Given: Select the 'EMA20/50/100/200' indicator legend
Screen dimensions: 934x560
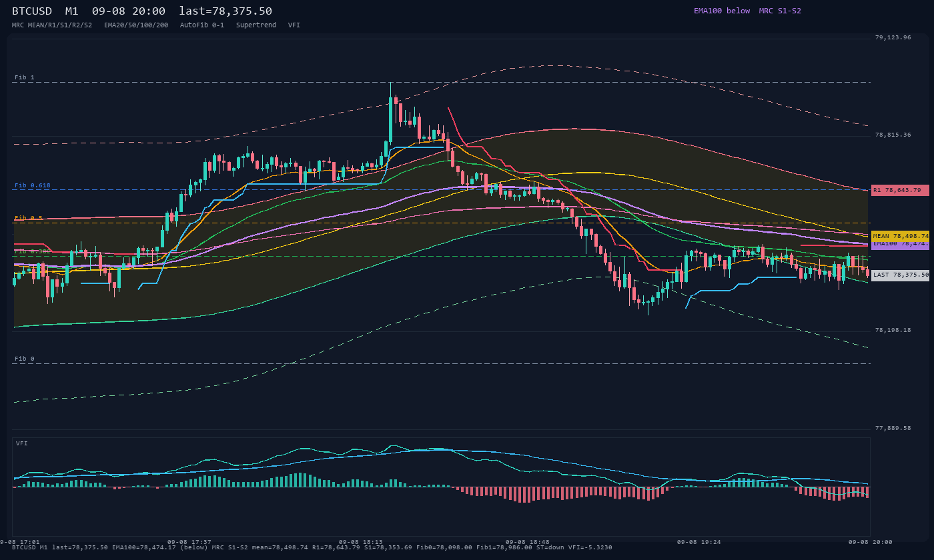Looking at the screenshot, I should (136, 25).
